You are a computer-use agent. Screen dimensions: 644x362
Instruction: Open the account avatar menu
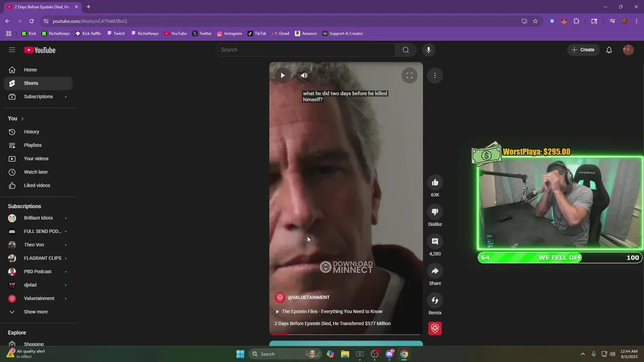point(628,50)
